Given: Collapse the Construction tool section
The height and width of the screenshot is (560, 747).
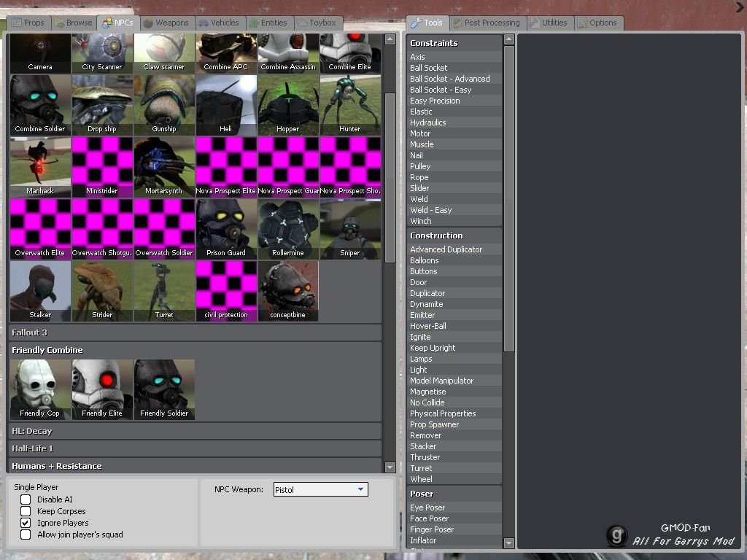Looking at the screenshot, I should (454, 236).
